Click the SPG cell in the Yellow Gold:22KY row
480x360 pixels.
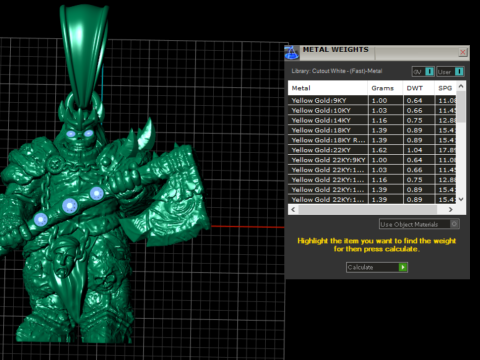[x=446, y=150]
